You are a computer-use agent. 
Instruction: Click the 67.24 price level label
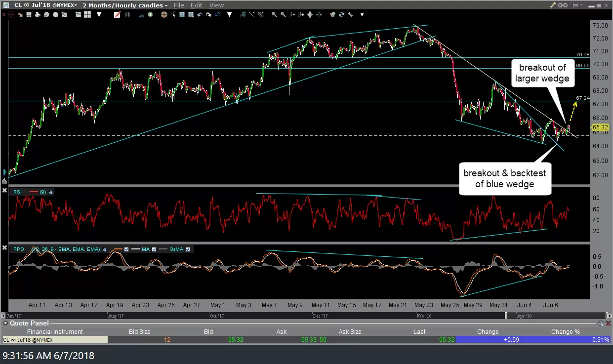pos(583,98)
